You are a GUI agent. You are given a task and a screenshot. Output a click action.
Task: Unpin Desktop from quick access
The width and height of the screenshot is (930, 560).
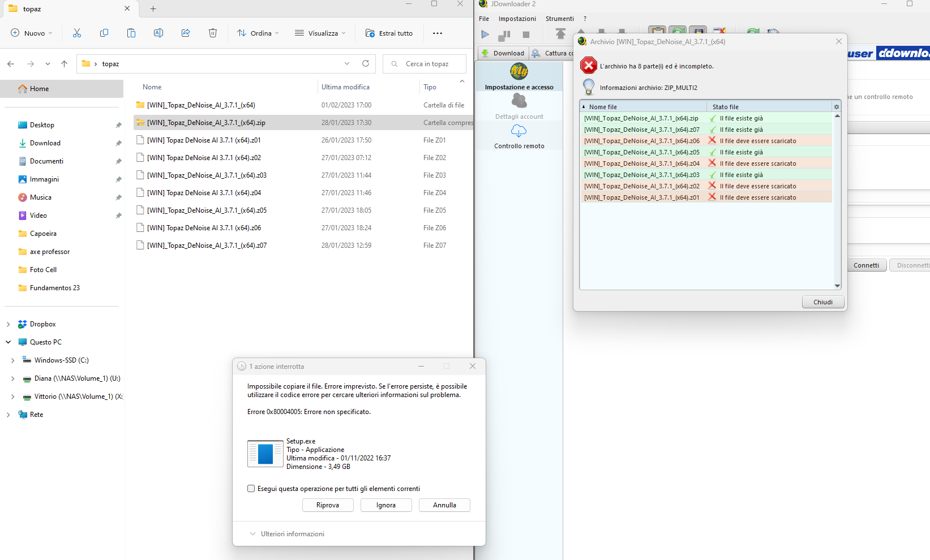[118, 125]
